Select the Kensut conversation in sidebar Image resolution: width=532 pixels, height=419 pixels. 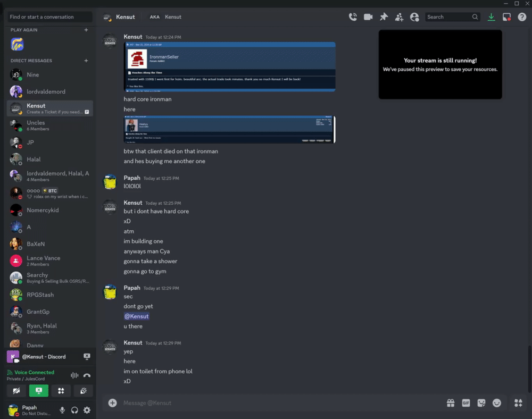pyautogui.click(x=50, y=108)
